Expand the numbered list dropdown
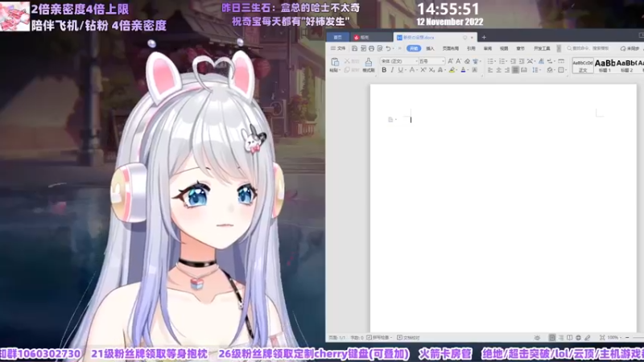 pos(507,61)
